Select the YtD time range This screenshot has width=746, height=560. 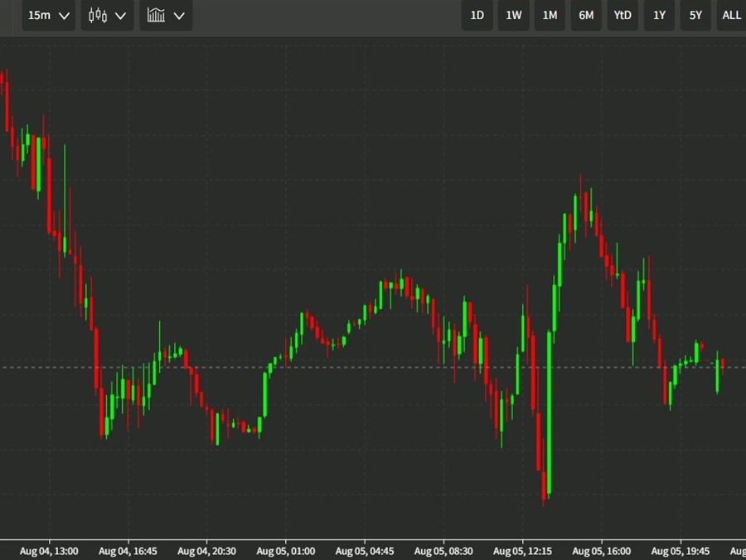click(622, 16)
